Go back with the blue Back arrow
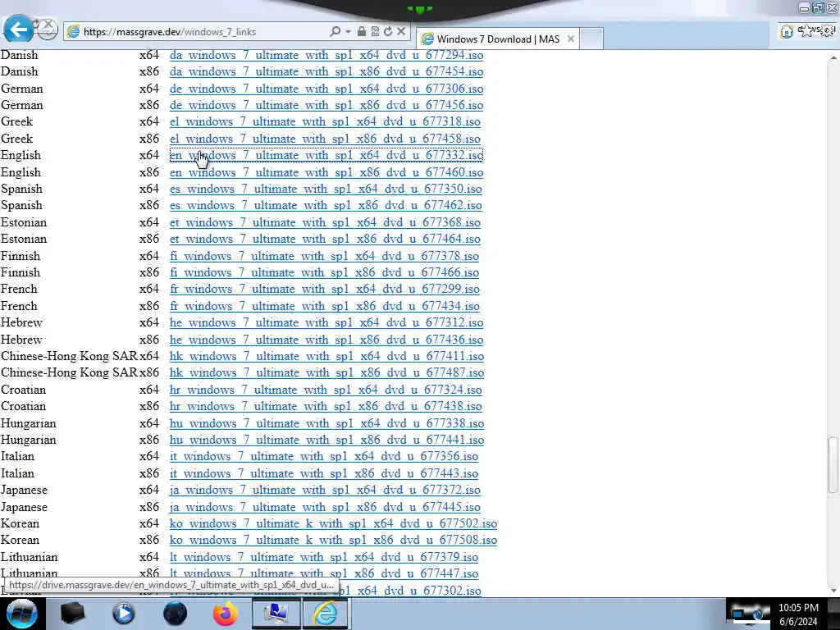The width and height of the screenshot is (840, 630). (18, 29)
